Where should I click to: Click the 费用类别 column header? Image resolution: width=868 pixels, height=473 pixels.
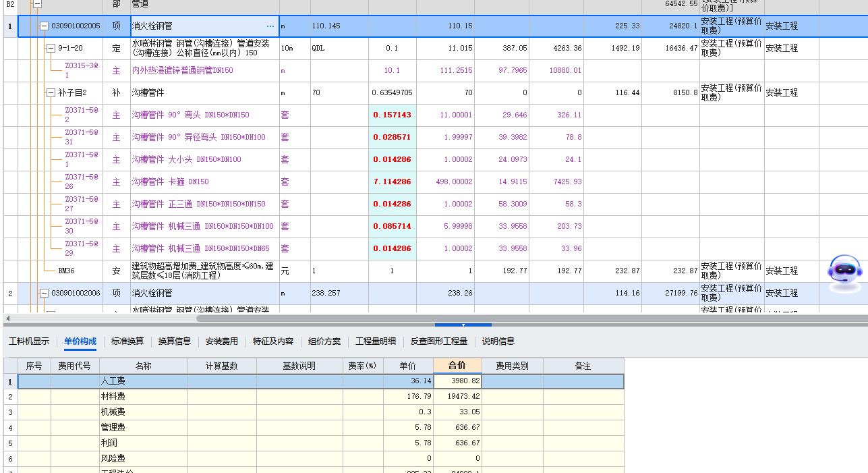pyautogui.click(x=513, y=366)
